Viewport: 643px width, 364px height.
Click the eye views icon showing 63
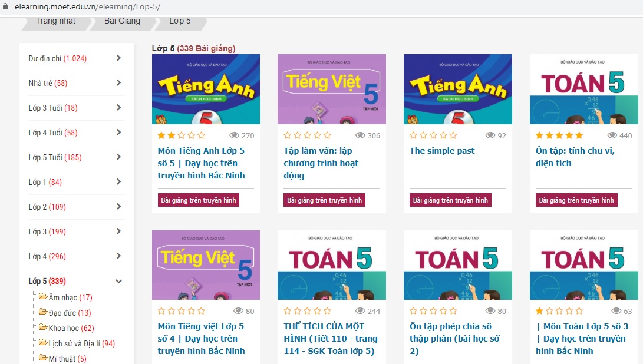pos(616,311)
